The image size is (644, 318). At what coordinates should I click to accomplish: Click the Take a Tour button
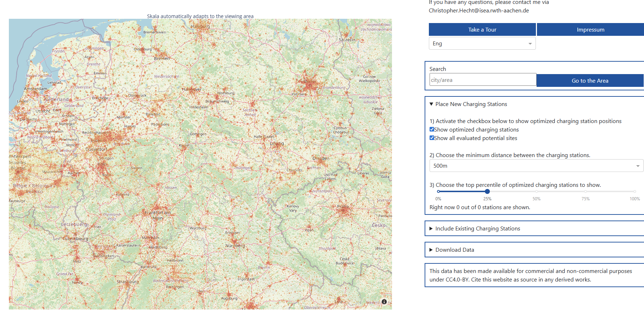[482, 30]
